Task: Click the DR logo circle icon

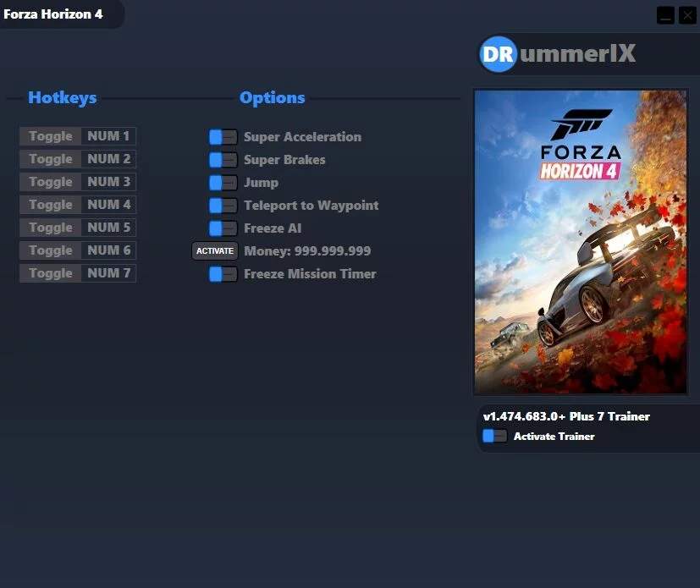Action: tap(498, 54)
